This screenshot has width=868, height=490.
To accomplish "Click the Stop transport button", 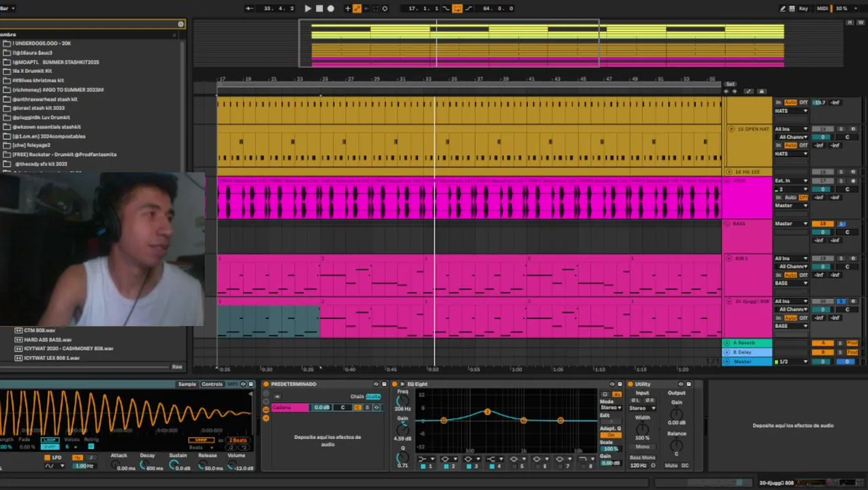I will 319,8.
